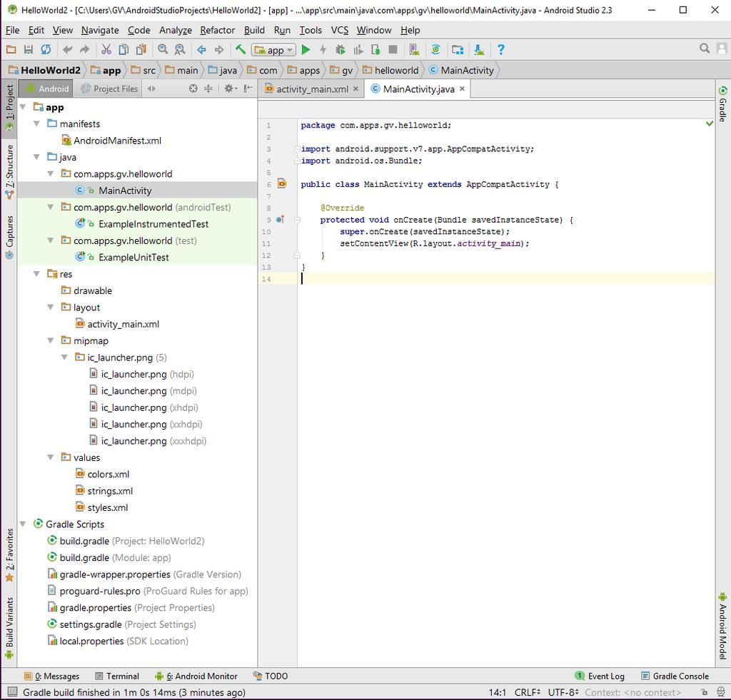Image resolution: width=731 pixels, height=700 pixels.
Task: Open the Terminal tool window
Action: [117, 676]
